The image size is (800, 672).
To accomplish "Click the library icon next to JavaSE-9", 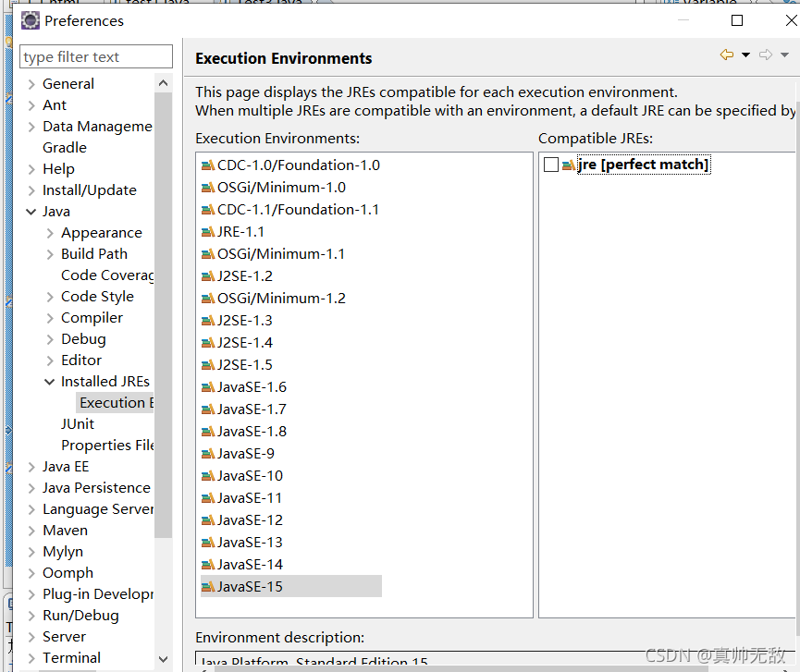I will 208,453.
